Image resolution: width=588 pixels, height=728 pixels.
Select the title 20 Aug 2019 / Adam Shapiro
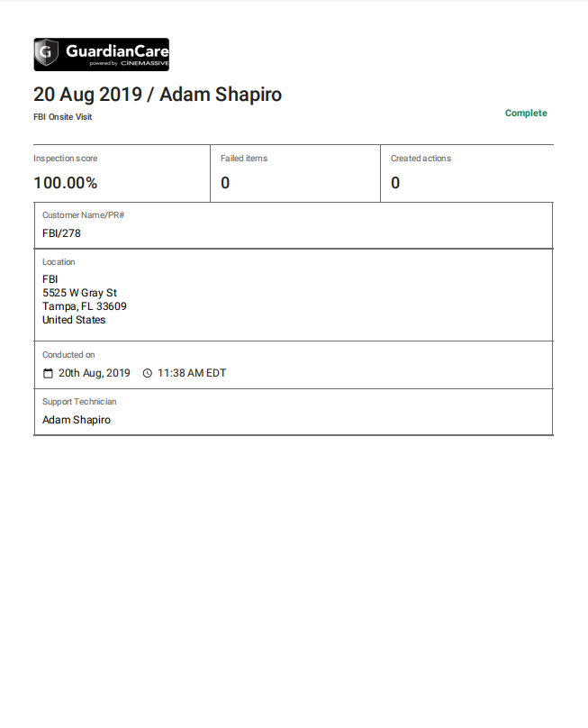click(x=158, y=95)
